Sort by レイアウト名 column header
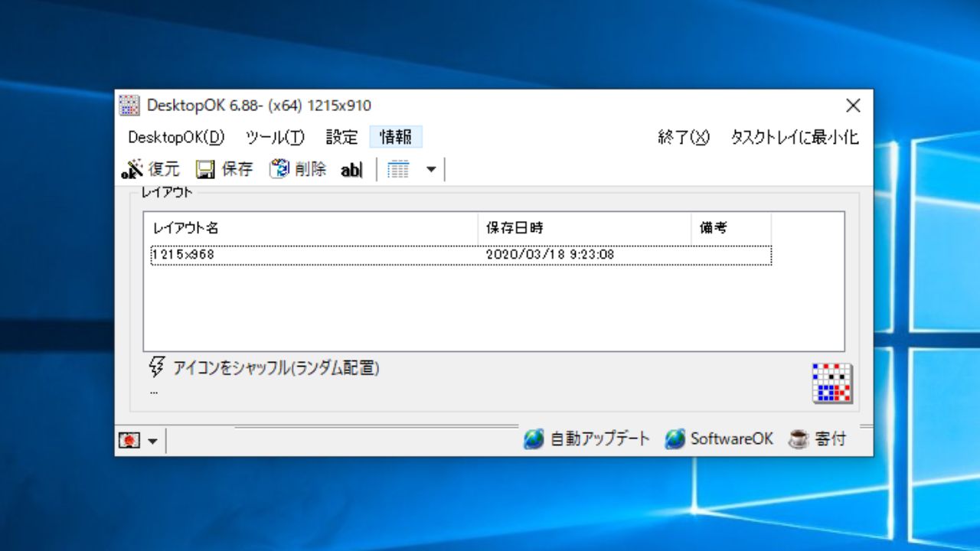Image resolution: width=980 pixels, height=551 pixels. [312, 228]
